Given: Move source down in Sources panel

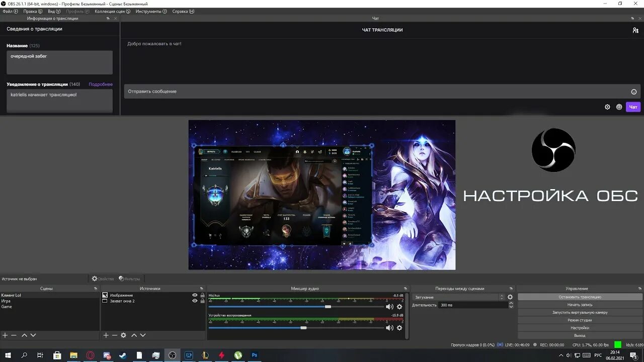Looking at the screenshot, I should point(143,335).
